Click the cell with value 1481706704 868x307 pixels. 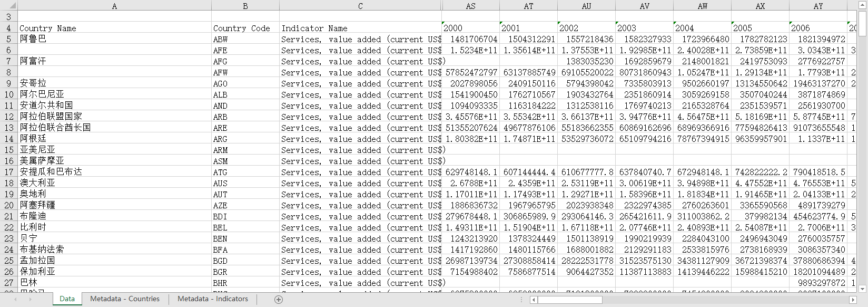[x=471, y=39]
